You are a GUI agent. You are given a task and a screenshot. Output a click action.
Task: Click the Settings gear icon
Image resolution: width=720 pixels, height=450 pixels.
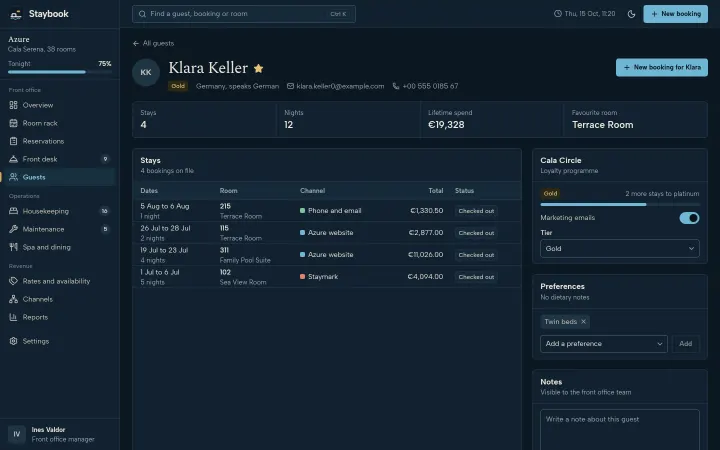(13, 341)
